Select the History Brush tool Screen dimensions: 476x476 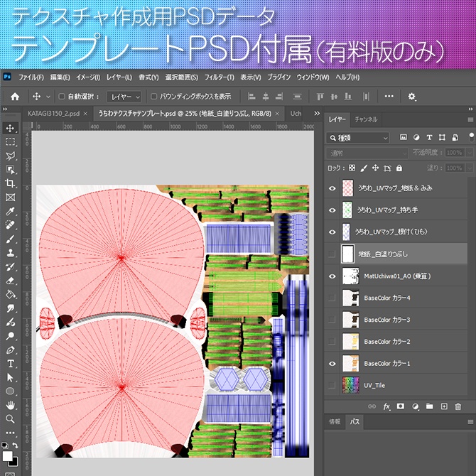pos(10,266)
